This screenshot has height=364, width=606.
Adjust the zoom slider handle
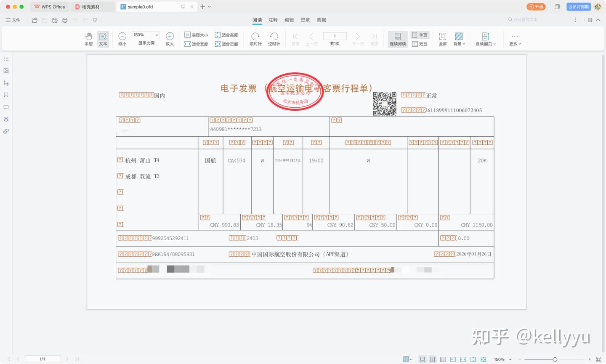pos(555,359)
